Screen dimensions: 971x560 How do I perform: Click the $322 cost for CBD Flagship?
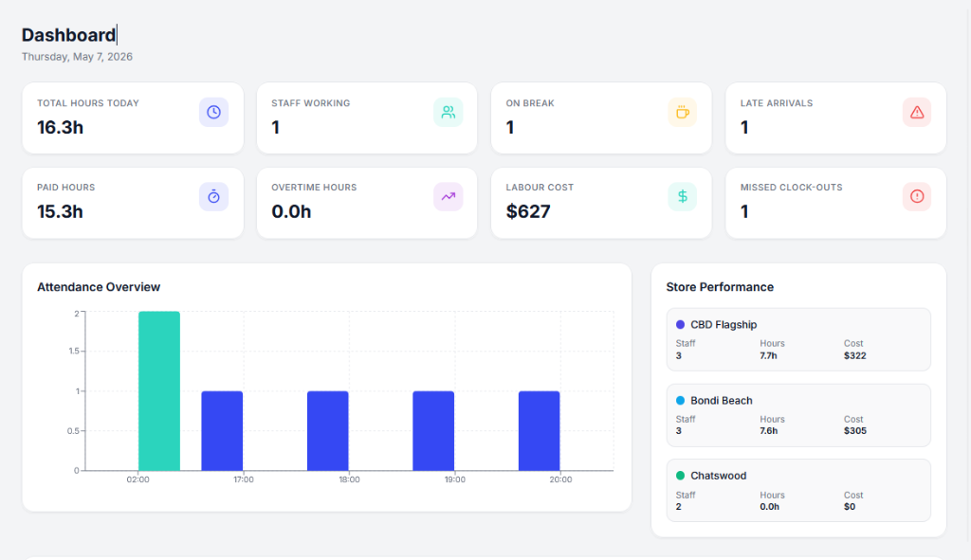coord(854,355)
